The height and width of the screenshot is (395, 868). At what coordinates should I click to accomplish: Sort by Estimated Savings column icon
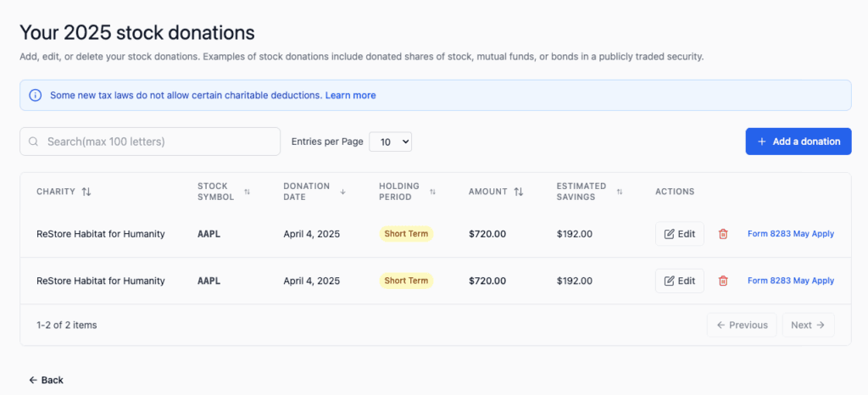coord(619,192)
